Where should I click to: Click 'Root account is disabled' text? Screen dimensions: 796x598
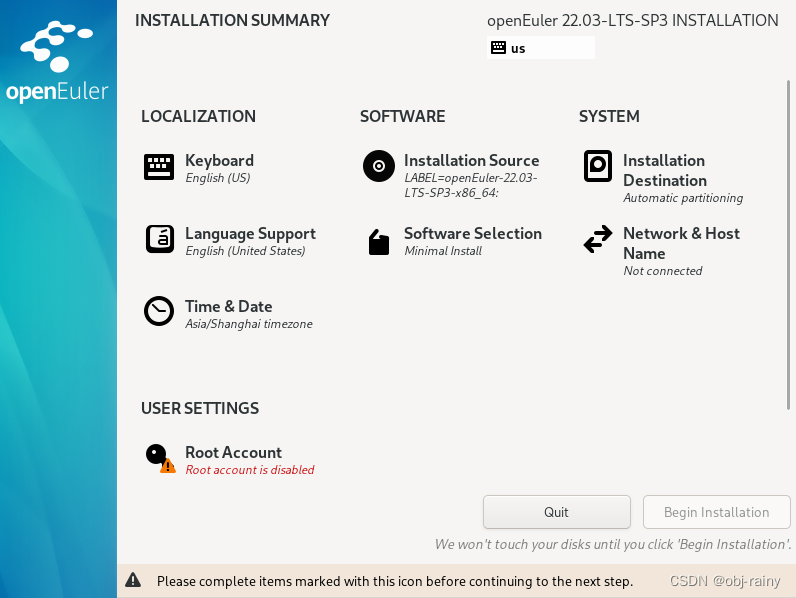pyautogui.click(x=250, y=470)
